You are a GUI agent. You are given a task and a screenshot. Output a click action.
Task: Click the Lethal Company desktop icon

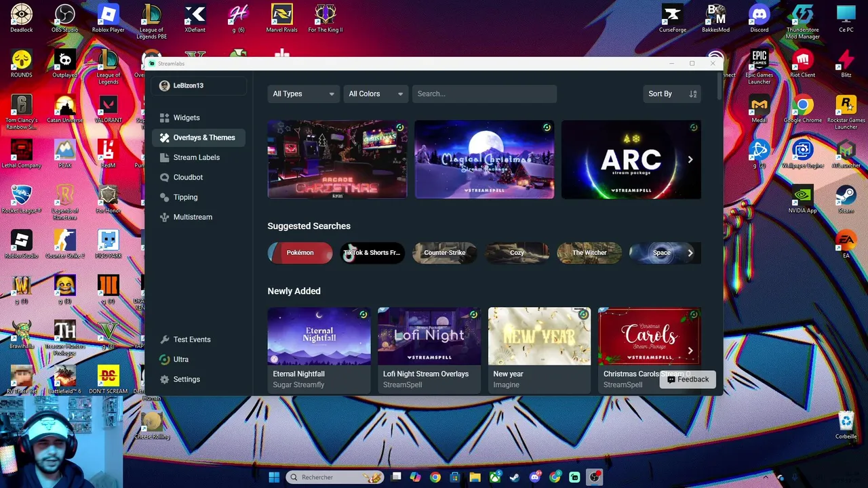22,154
